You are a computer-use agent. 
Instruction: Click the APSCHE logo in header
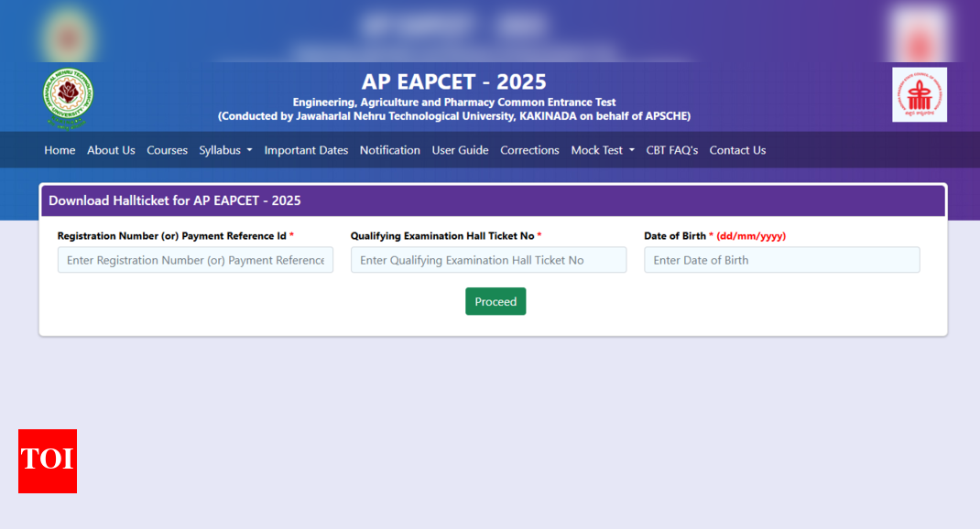919,94
